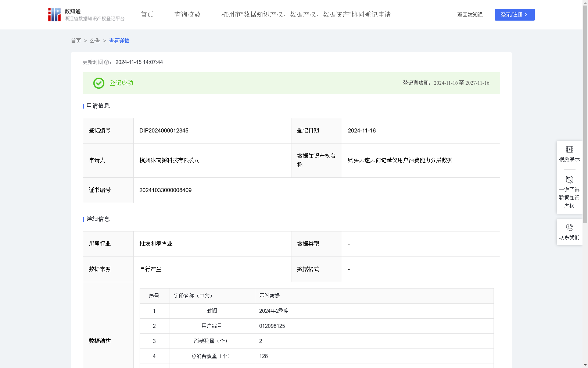Viewport: 588px width, 368px height.
Task: Select the 登记有效期 validity text
Action: pyautogui.click(x=446, y=83)
